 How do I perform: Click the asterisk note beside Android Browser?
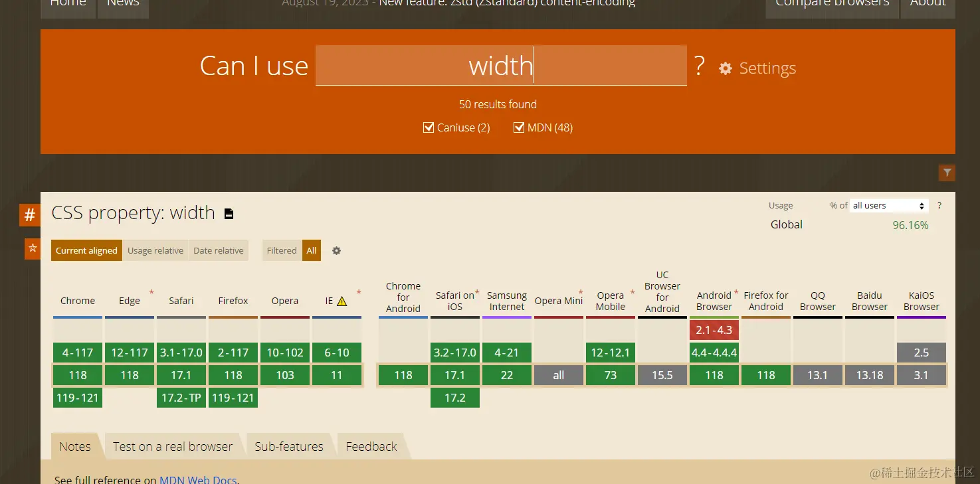coord(736,292)
